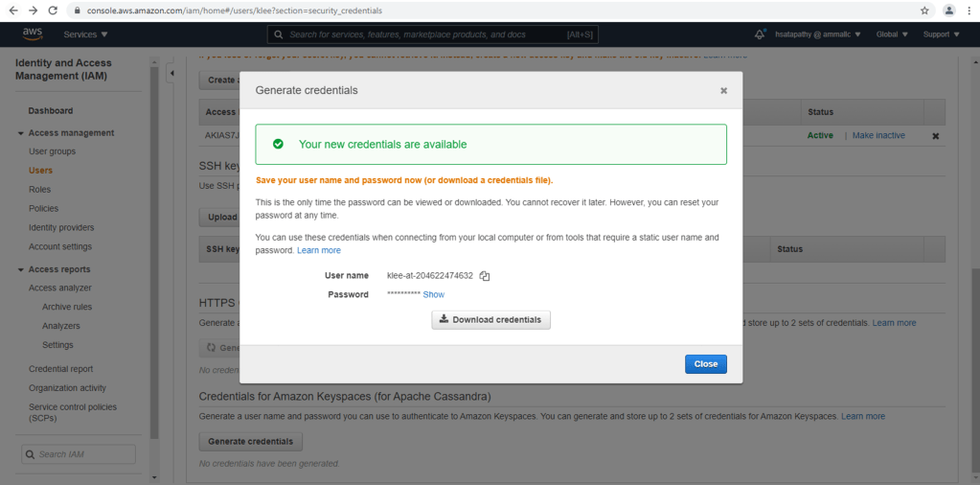Collapse the IAM sidebar panel arrow

pos(171,73)
